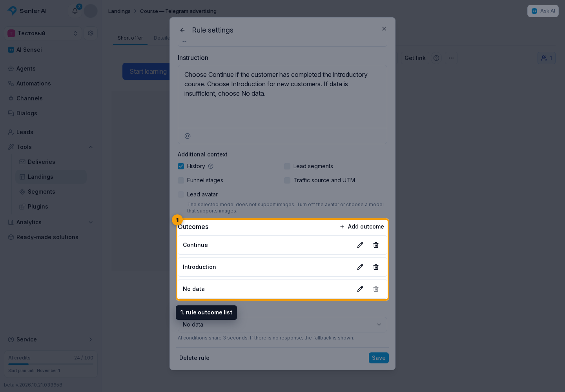This screenshot has width=565, height=392.
Task: Click inside the Instruction text area
Action: [x=282, y=96]
